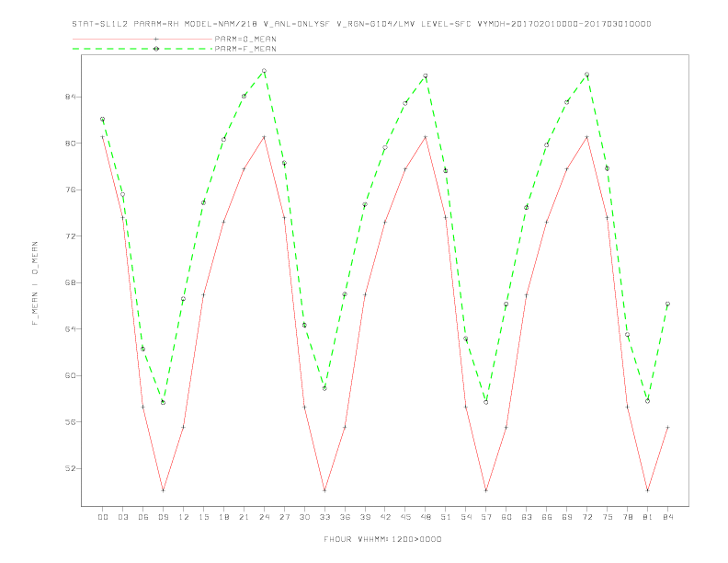The height and width of the screenshot is (563, 728).
Task: Click y-axis tick value 56
Action: click(71, 422)
